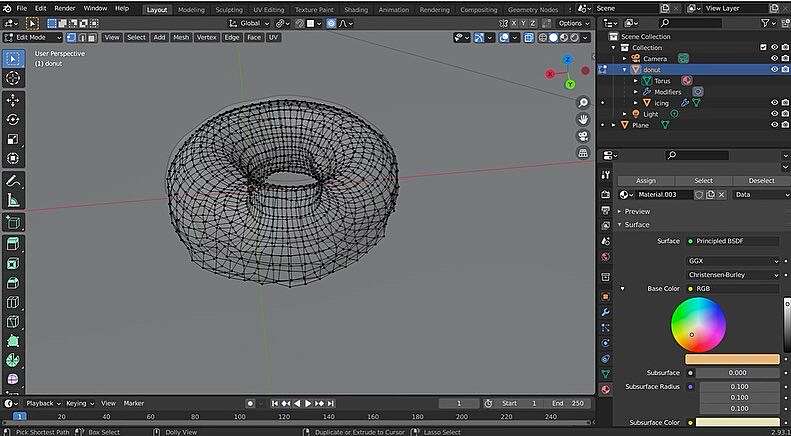Click the Deselect button
791x436 pixels.
pos(761,181)
